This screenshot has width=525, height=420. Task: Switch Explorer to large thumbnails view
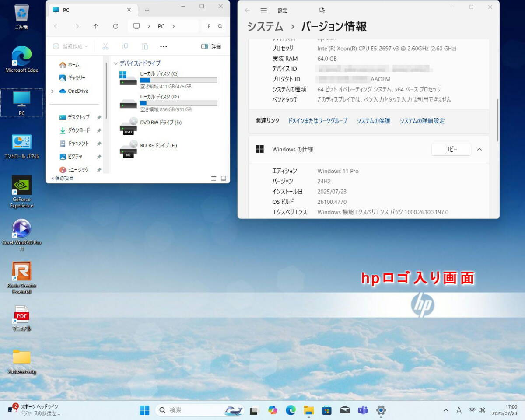[224, 178]
